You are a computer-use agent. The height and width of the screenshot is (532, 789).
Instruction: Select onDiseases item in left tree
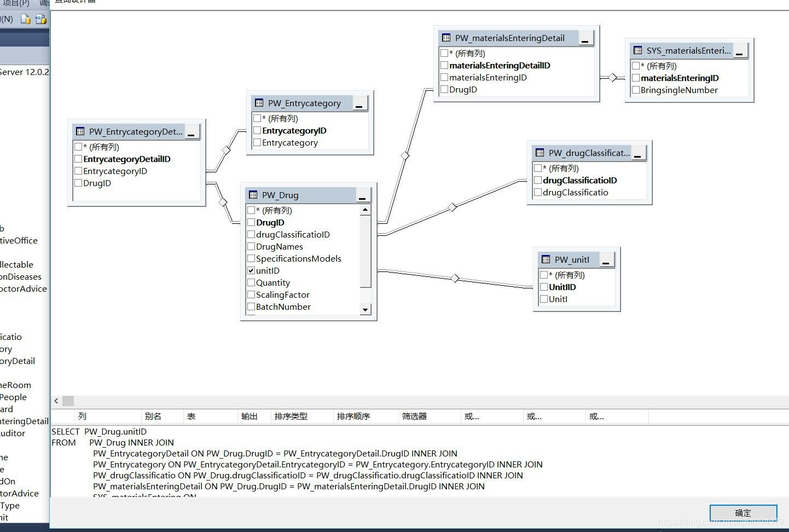21,276
